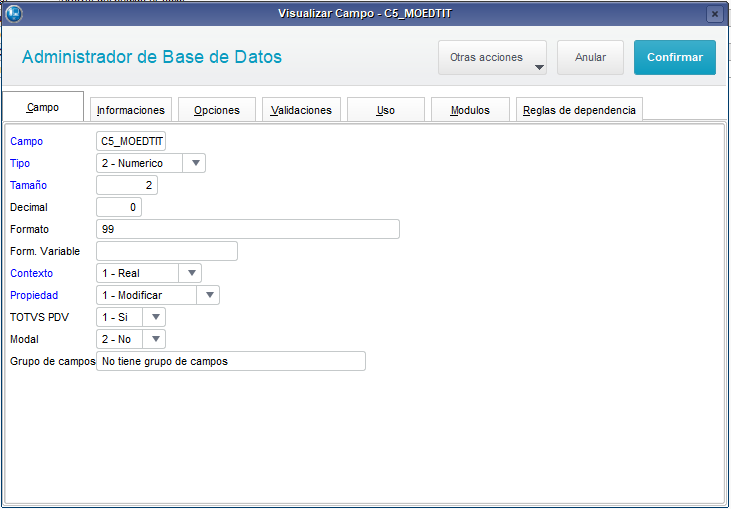Expand the Contexto dropdown arrow

[192, 273]
